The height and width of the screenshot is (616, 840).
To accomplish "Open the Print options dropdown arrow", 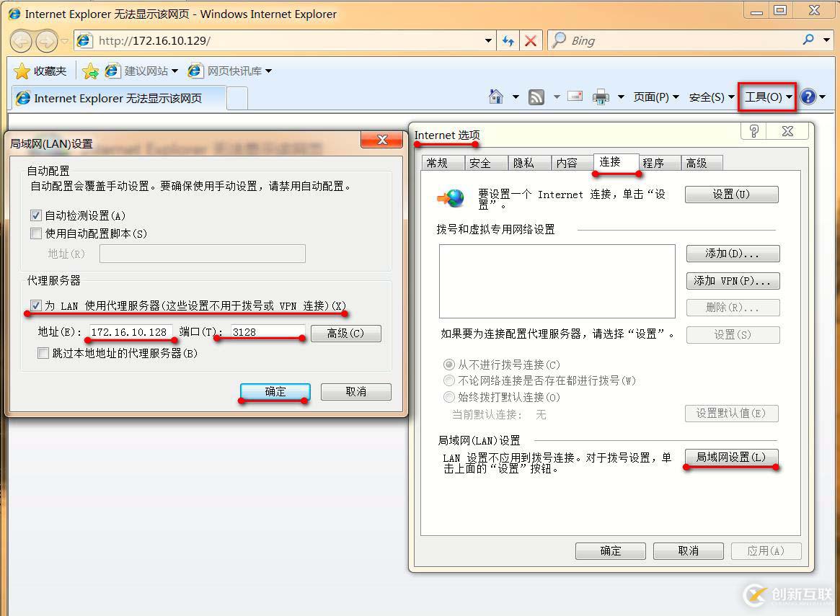I will [x=621, y=97].
